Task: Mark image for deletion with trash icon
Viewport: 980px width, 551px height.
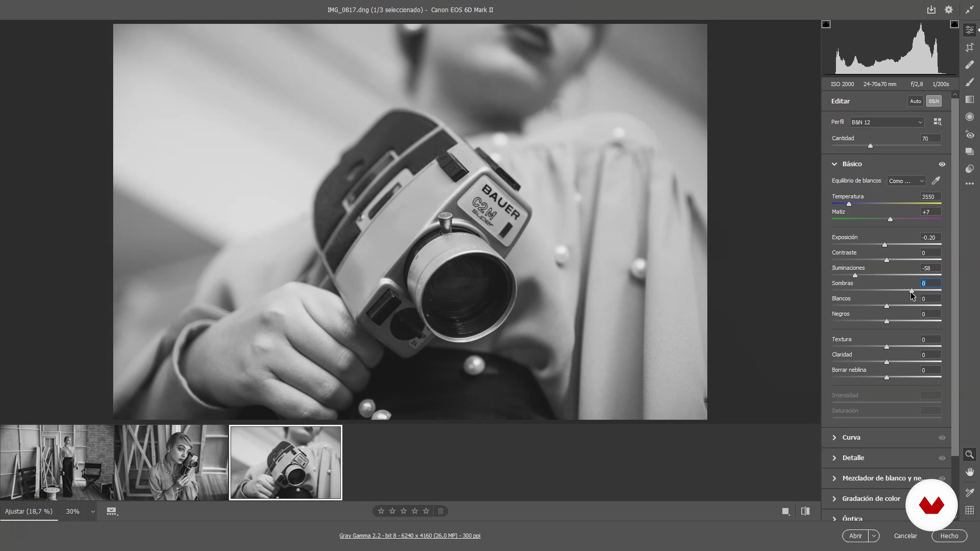Action: 440,511
